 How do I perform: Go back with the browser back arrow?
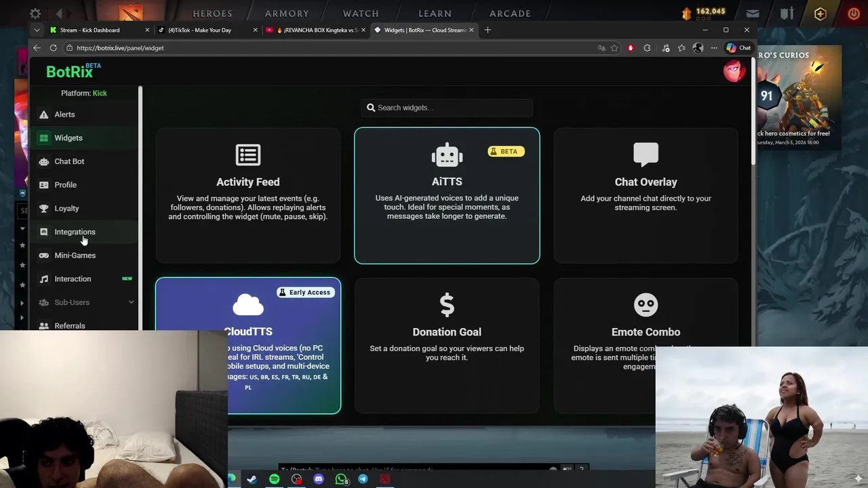coord(37,48)
